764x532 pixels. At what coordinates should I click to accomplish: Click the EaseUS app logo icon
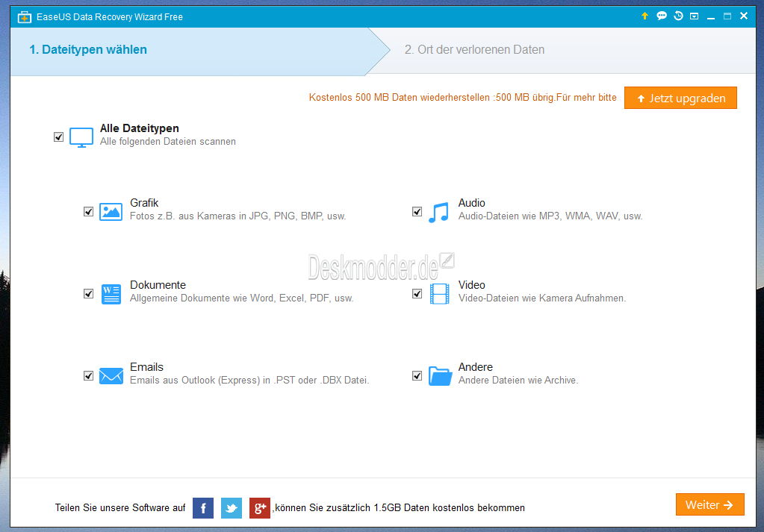coord(25,17)
